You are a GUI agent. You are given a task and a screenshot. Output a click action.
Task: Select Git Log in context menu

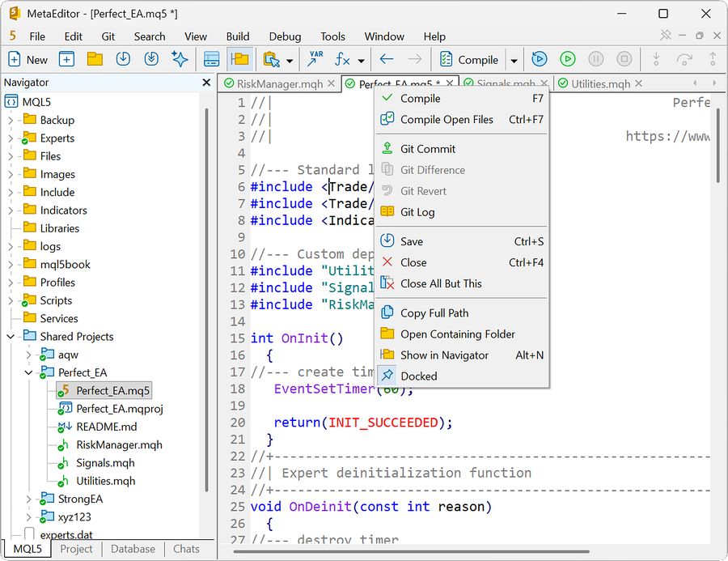click(x=462, y=212)
